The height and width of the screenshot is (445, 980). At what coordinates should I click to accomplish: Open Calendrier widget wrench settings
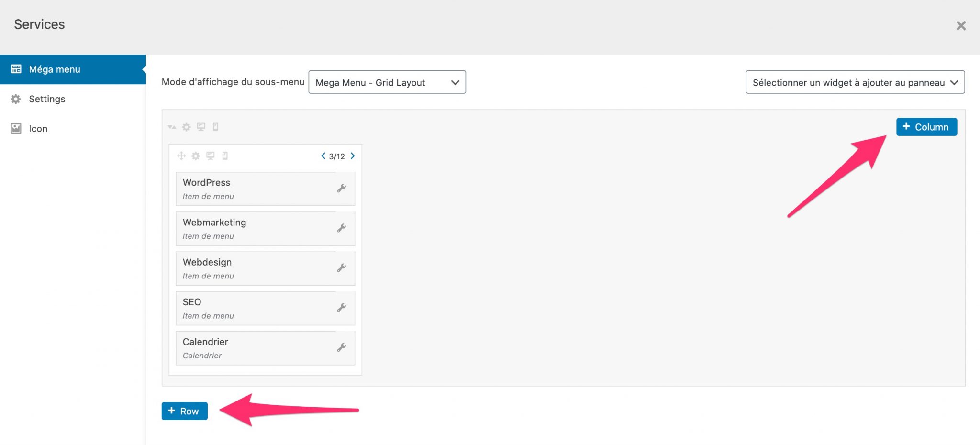(341, 347)
